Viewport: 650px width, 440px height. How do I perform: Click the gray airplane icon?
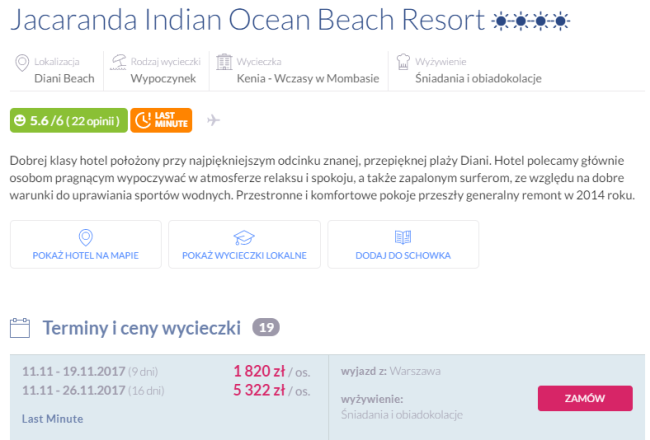coord(213,121)
